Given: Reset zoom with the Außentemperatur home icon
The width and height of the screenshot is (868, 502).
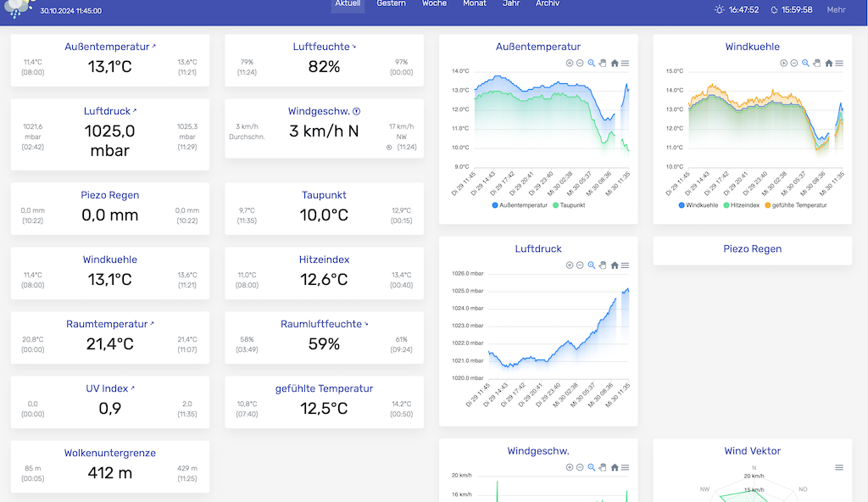Looking at the screenshot, I should click(615, 63).
